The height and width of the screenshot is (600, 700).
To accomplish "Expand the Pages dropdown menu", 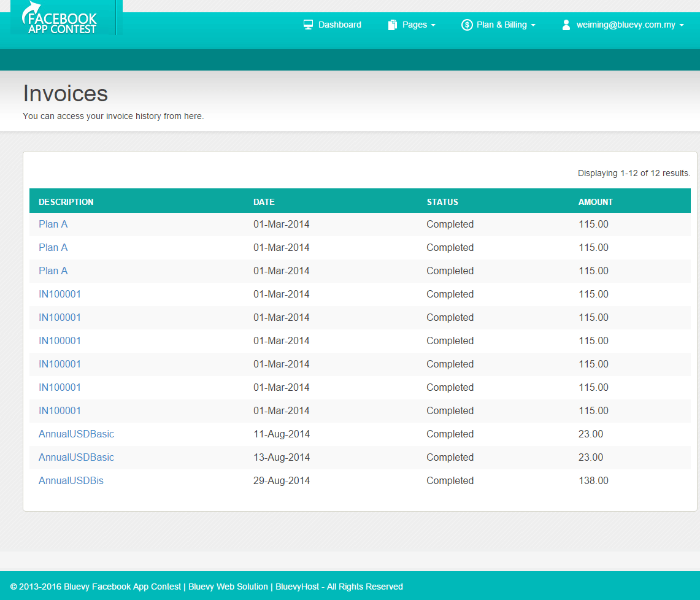I will pyautogui.click(x=412, y=25).
